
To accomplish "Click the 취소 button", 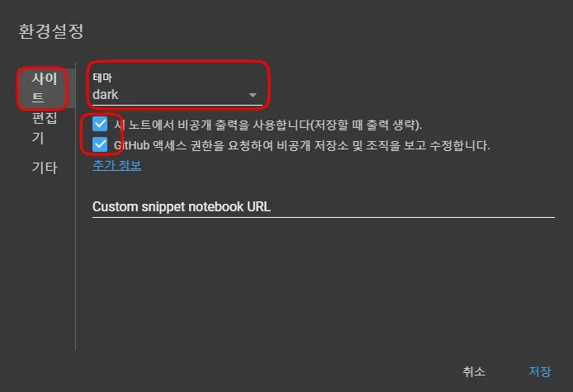I will 474,371.
